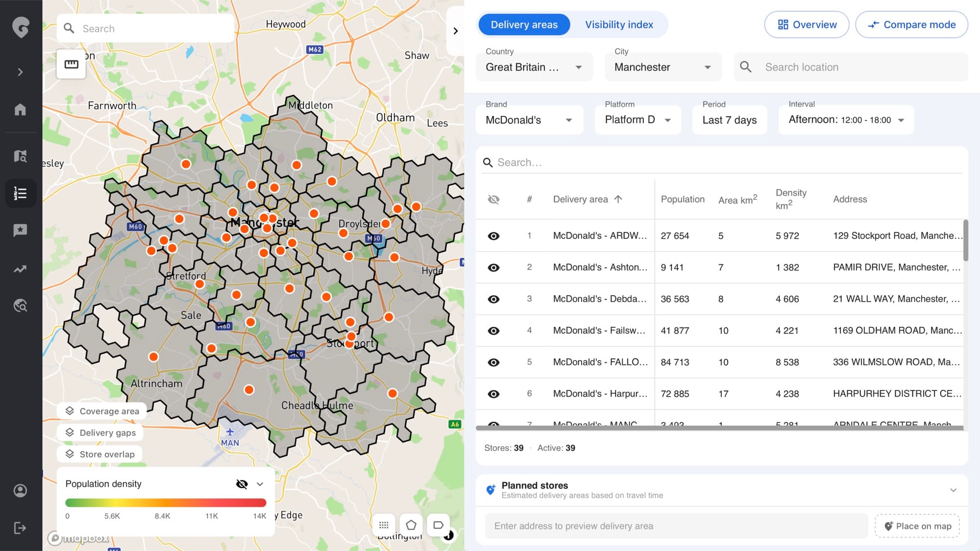
Task: Sort by the Population column header
Action: tap(683, 200)
